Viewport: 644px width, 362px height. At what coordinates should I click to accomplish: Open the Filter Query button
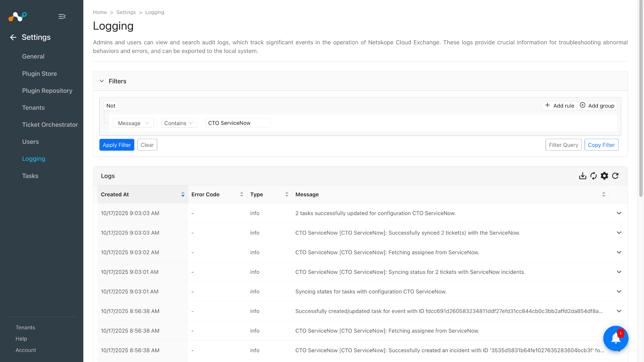(x=563, y=145)
